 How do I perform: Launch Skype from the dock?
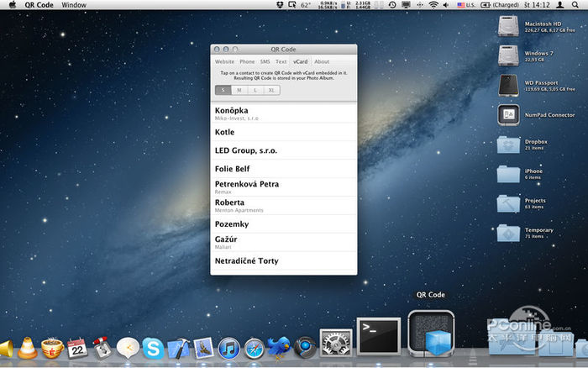pos(152,348)
